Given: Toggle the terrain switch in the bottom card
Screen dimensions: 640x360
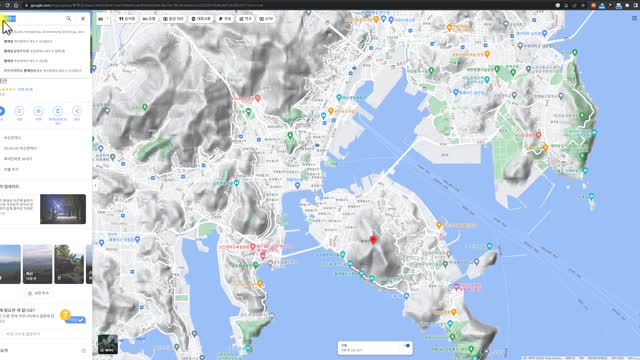Looking at the screenshot, I should click(x=407, y=346).
